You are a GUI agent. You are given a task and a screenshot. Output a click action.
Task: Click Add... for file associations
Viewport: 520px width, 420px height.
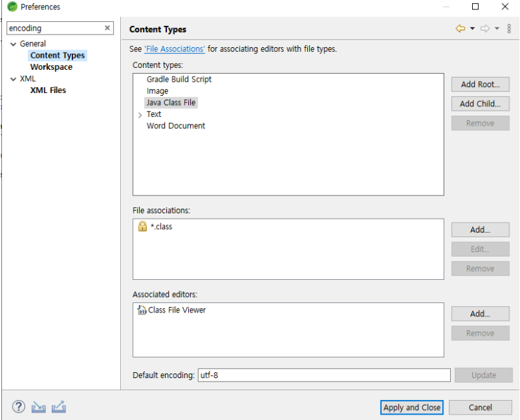coord(480,229)
